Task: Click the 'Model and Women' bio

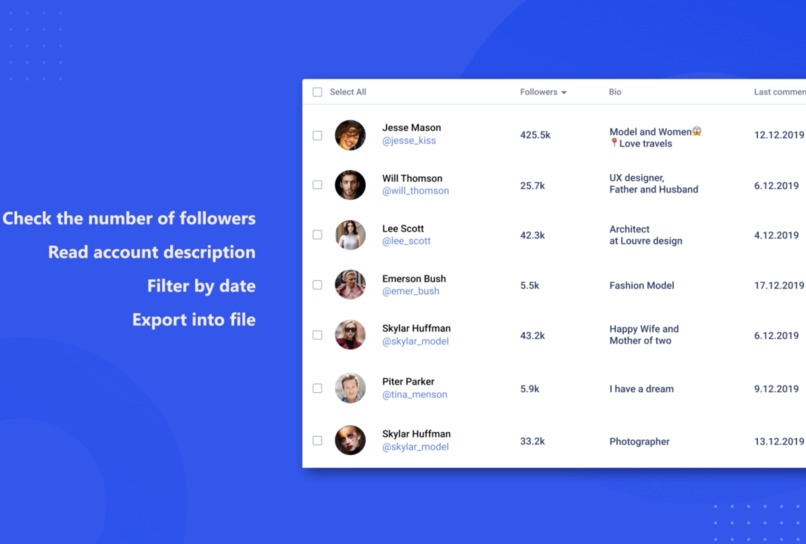Action: pos(655,137)
